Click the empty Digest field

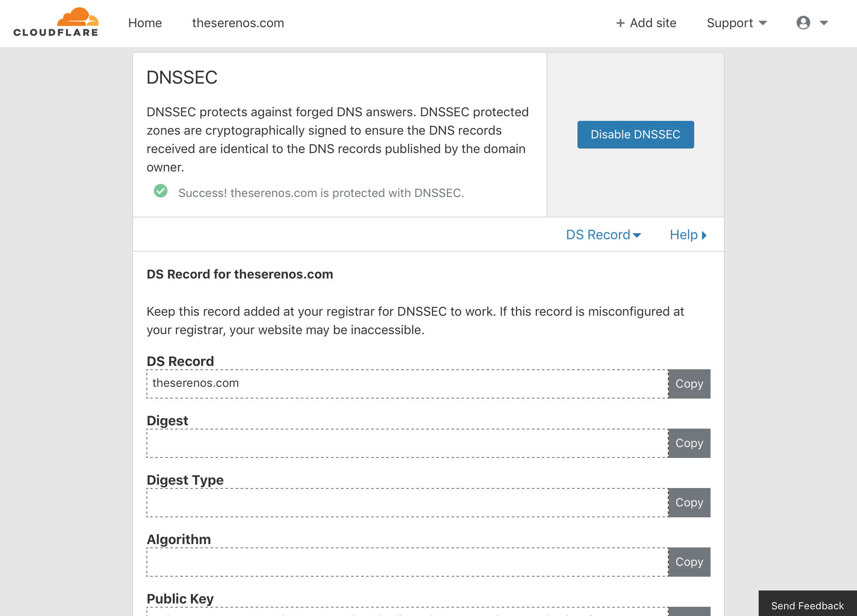tap(407, 443)
